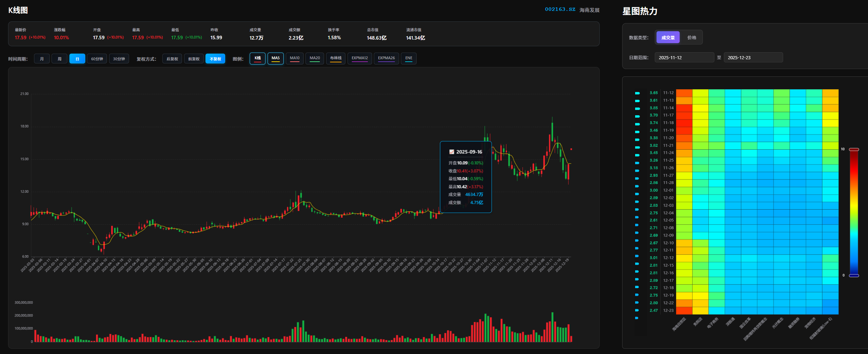
Task: Click the 3.85 value for row 11-14
Action: (653, 108)
